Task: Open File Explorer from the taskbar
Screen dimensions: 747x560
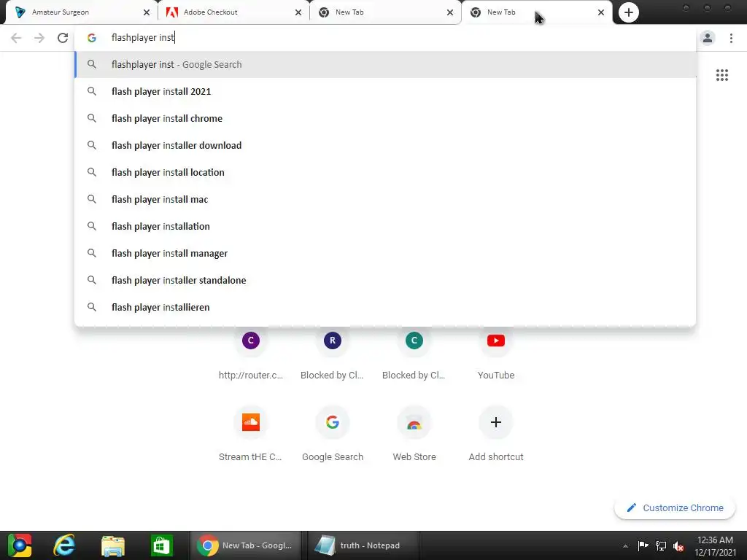Action: pos(113,545)
